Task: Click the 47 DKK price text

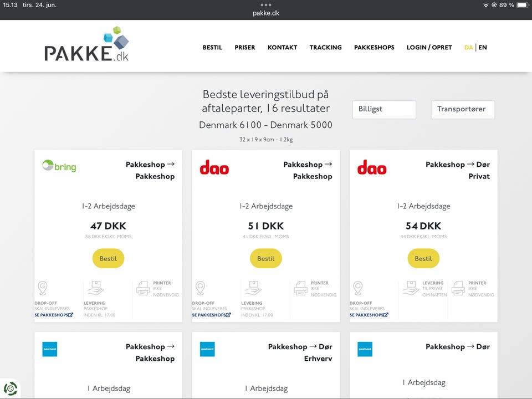Action: click(x=108, y=226)
